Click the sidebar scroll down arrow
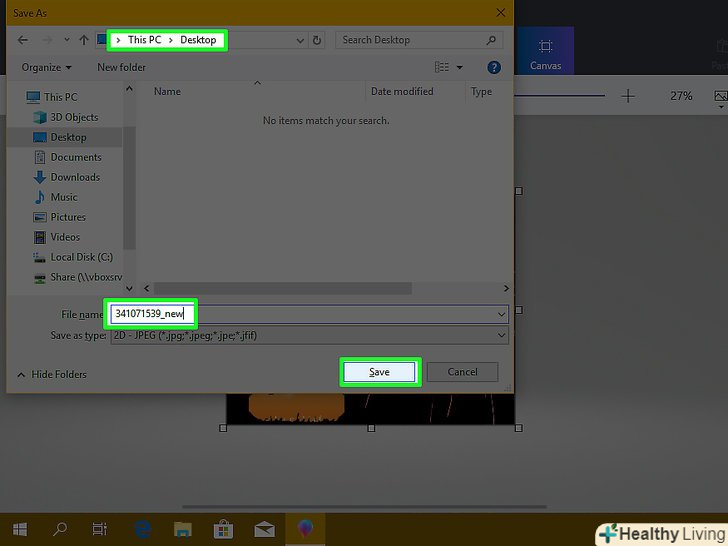 point(130,288)
